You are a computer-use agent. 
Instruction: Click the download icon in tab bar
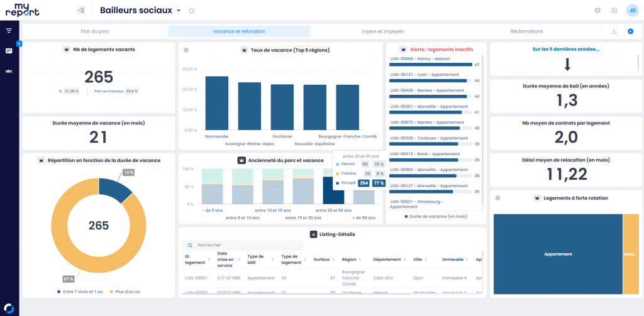(x=614, y=31)
